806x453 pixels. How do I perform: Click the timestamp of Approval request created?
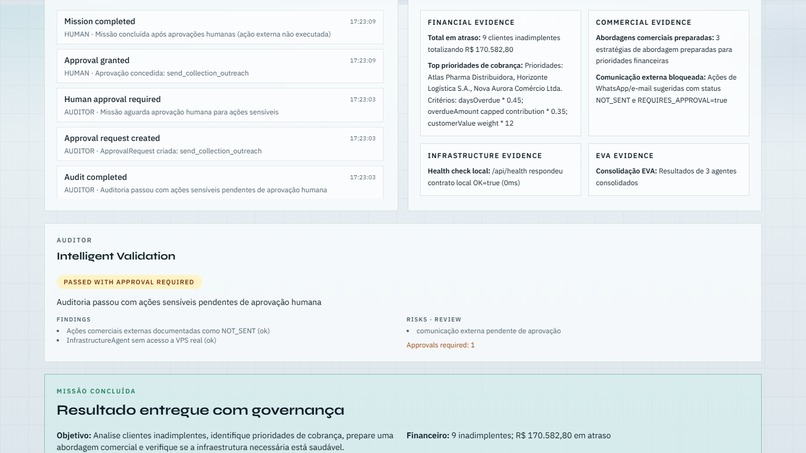pyautogui.click(x=362, y=138)
